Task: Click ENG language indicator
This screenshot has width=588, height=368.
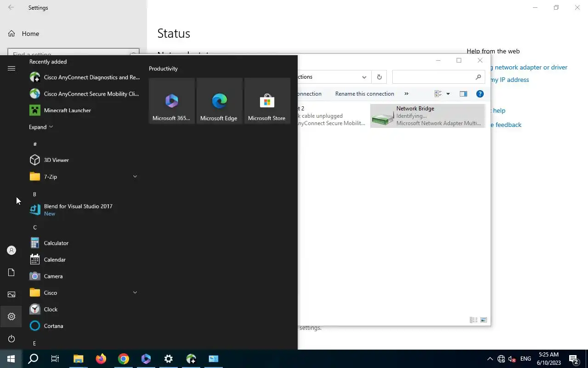Action: click(526, 359)
